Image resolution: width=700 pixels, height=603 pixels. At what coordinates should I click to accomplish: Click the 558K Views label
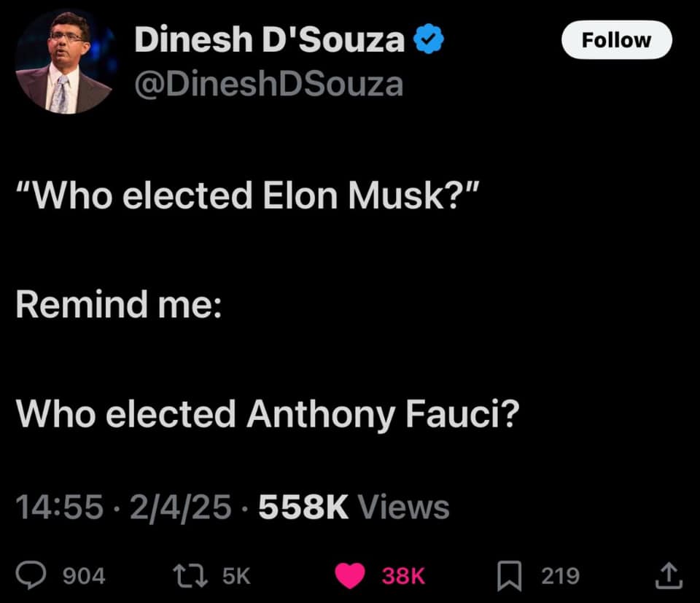click(x=354, y=507)
